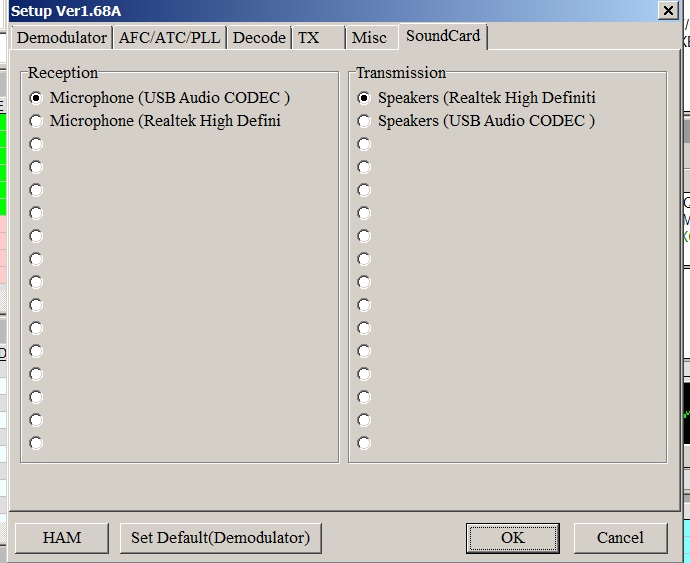Select the TX tab

(318, 37)
